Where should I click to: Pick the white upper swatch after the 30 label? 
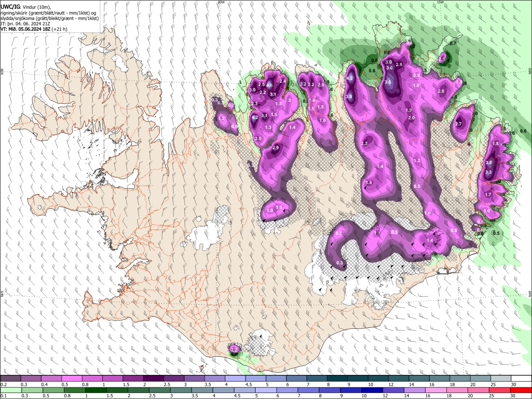click(522, 379)
